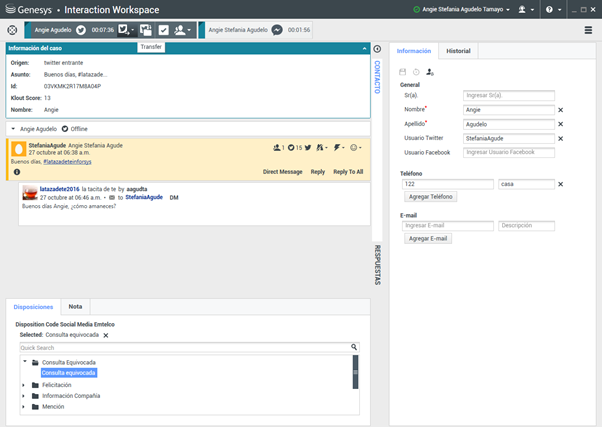
Task: Click the tweet info circle icon
Action: (17, 172)
